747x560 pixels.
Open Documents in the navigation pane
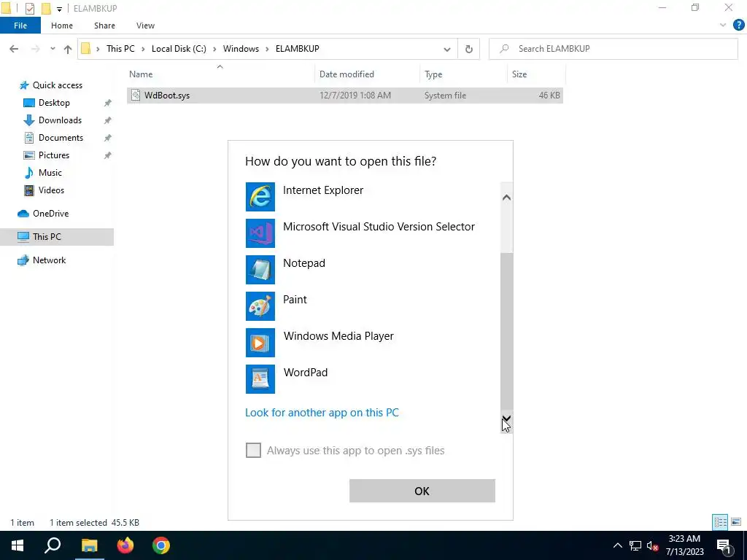coord(61,138)
